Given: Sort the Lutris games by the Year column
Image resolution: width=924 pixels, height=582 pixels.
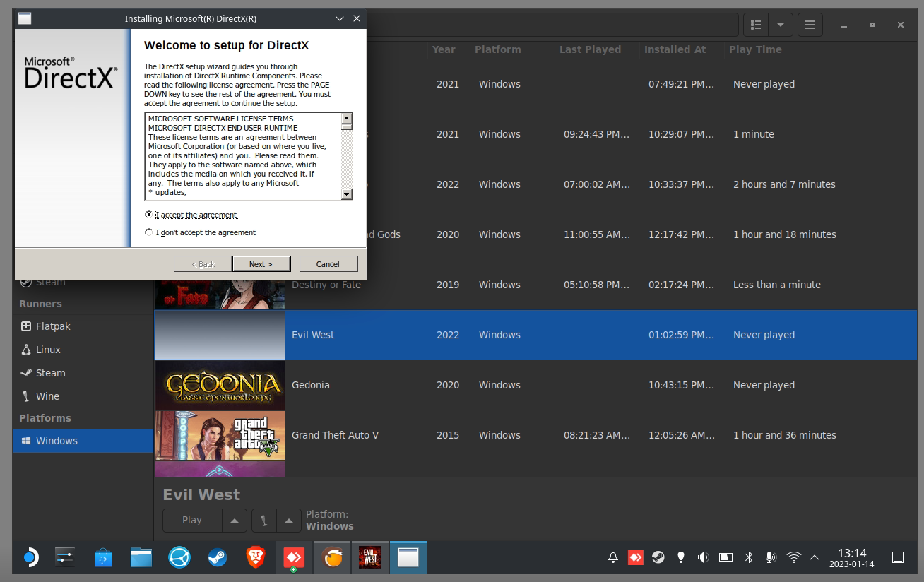Looking at the screenshot, I should click(444, 49).
